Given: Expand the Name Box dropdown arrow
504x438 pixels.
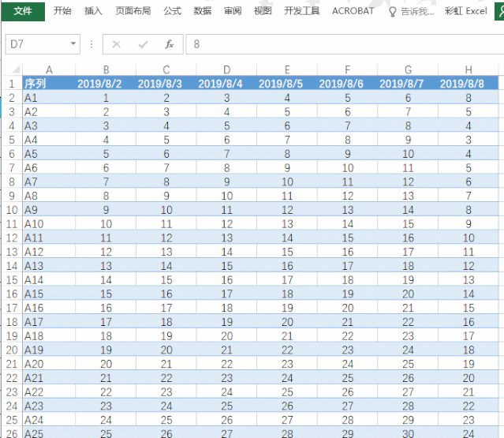Looking at the screenshot, I should click(x=73, y=43).
